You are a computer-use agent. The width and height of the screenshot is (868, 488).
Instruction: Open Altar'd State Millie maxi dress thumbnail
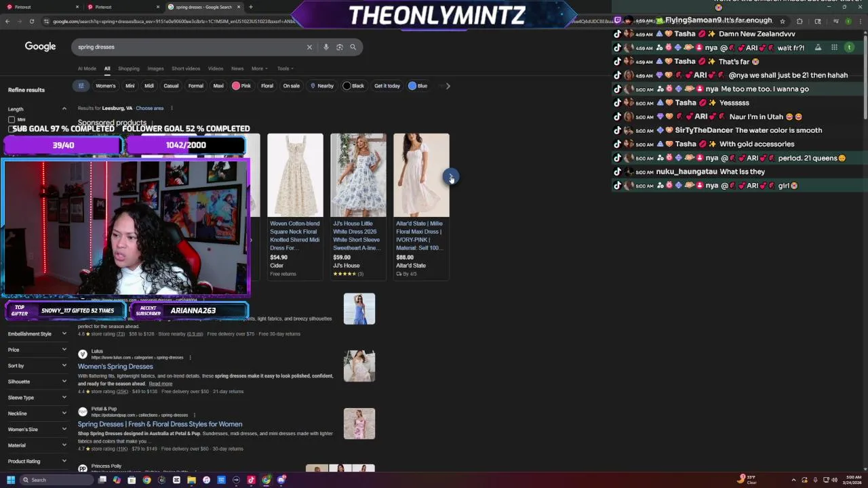(x=421, y=175)
